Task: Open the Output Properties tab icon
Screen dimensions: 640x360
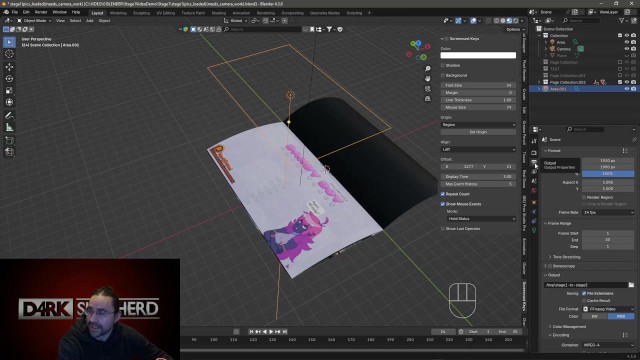Action: 534,162
